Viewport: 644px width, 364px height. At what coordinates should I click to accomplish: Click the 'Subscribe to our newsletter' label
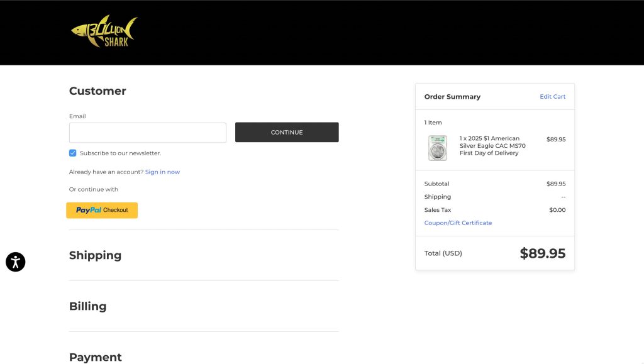(120, 153)
